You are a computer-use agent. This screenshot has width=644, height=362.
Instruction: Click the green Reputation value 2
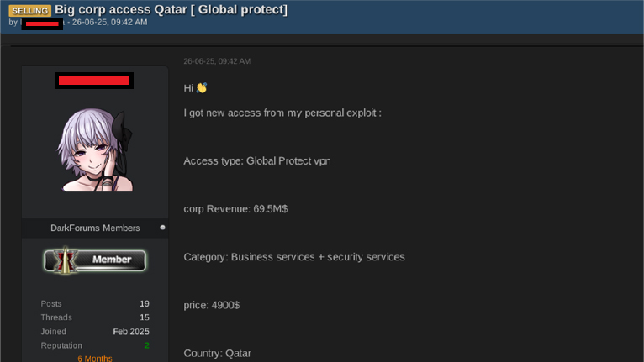pyautogui.click(x=146, y=345)
